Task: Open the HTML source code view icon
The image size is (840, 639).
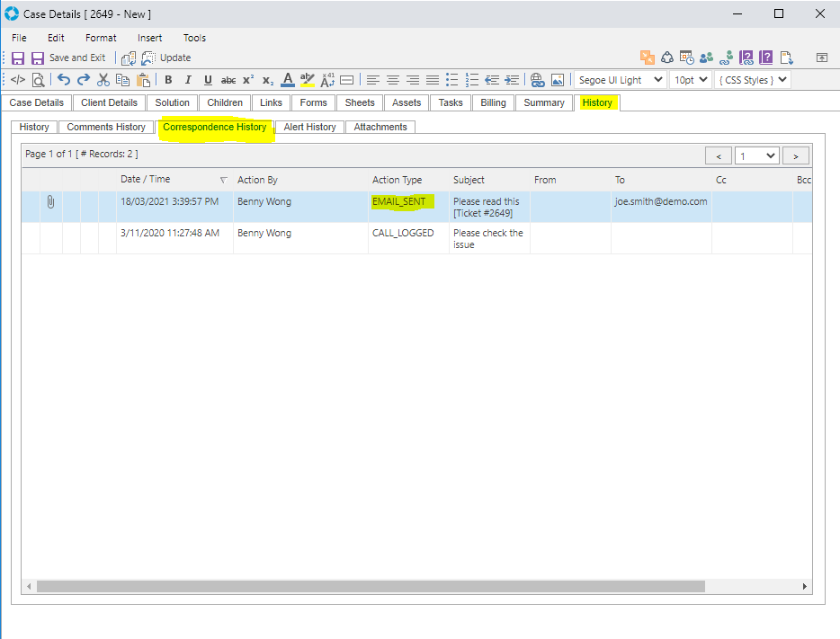Action: click(18, 80)
